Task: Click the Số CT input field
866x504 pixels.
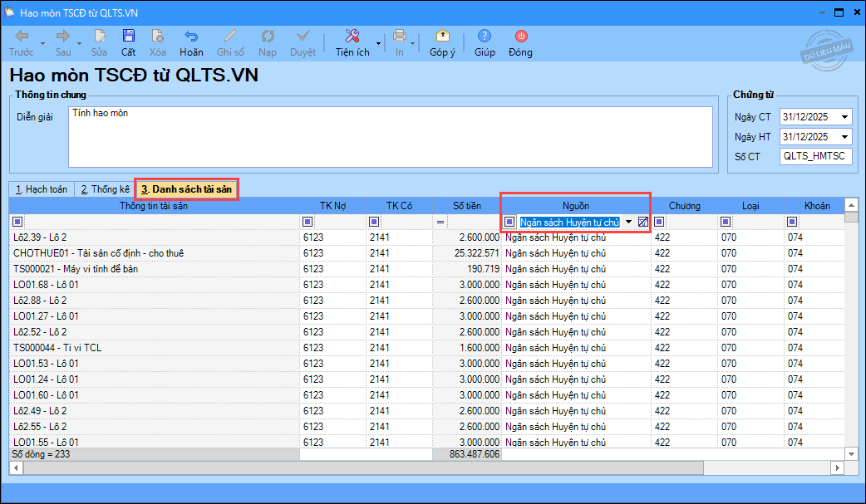Action: tap(816, 156)
